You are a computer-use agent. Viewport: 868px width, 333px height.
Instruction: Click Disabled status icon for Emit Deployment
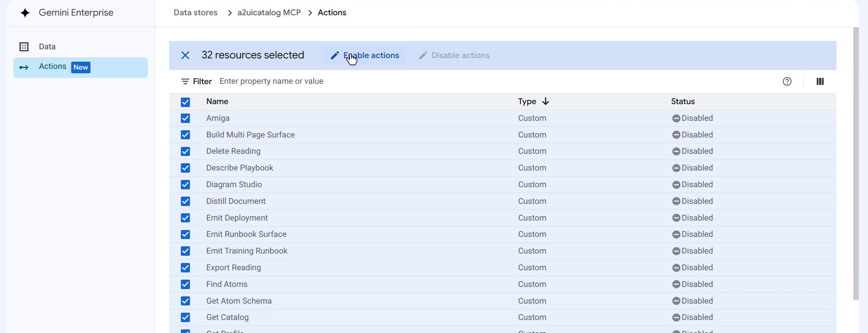point(676,218)
